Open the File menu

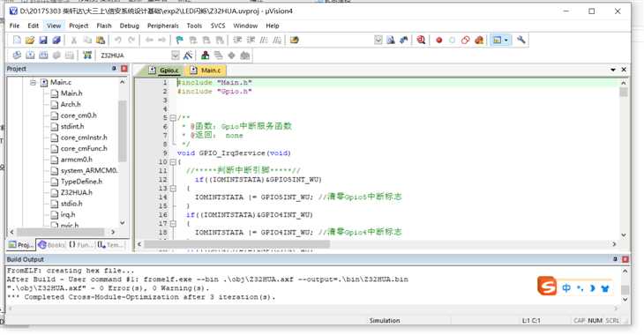(x=14, y=26)
